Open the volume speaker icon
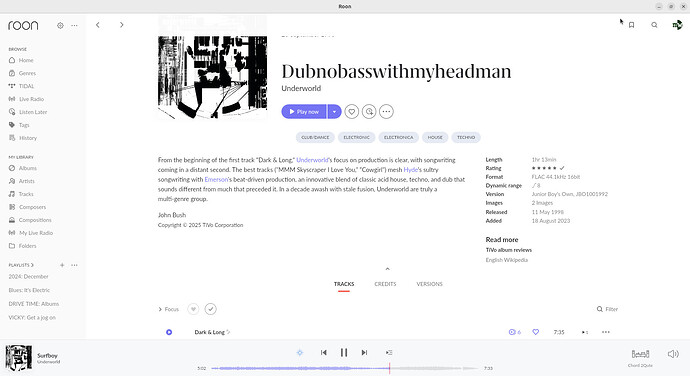 [673, 354]
